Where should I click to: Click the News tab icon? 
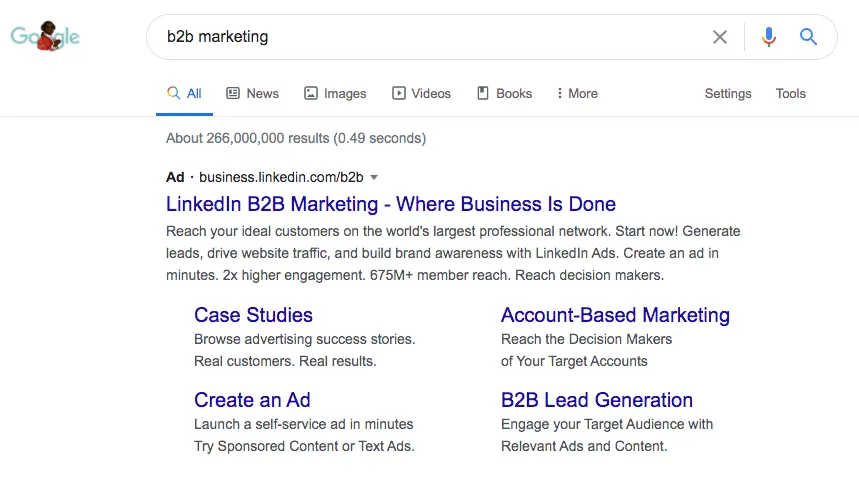pyautogui.click(x=233, y=93)
